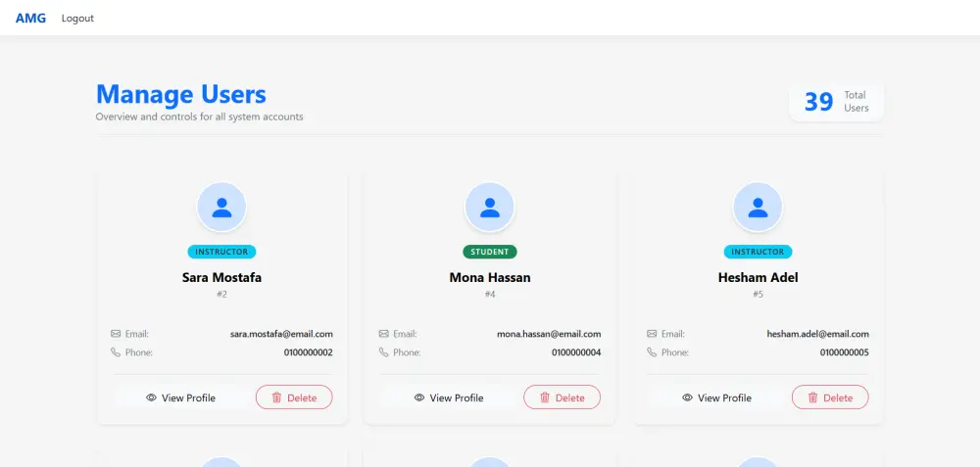Screen dimensions: 980x467
Task: Click the phone icon in Hesham Adel's card
Action: click(x=652, y=352)
